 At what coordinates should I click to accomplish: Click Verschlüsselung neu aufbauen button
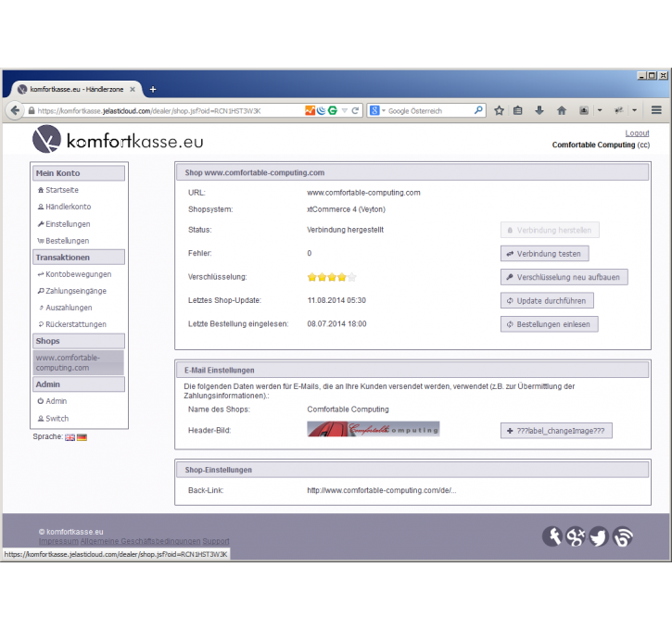pos(564,277)
